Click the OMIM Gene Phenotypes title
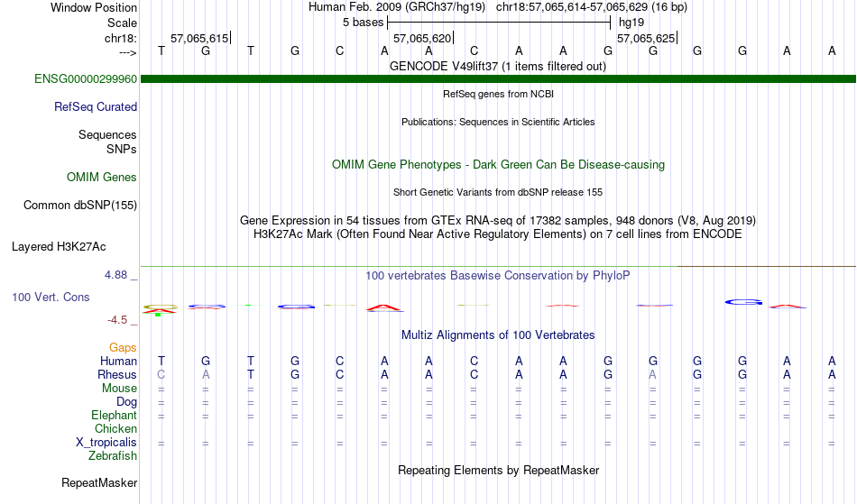 pos(498,165)
